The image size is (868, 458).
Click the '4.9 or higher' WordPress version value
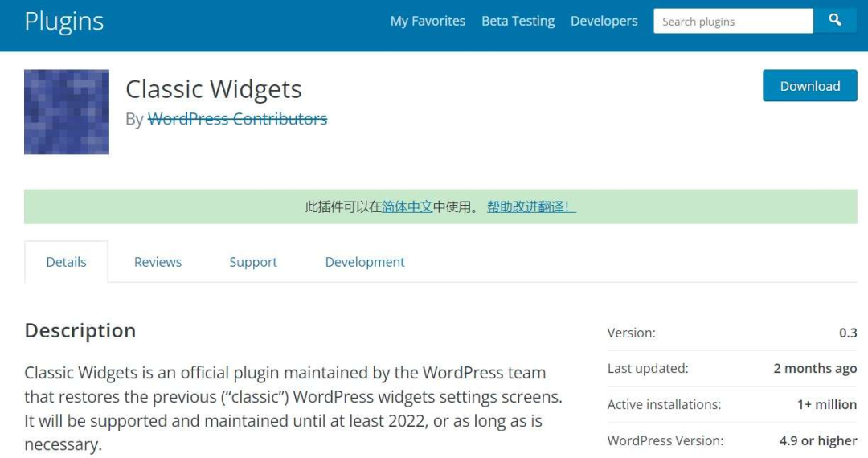(x=818, y=440)
